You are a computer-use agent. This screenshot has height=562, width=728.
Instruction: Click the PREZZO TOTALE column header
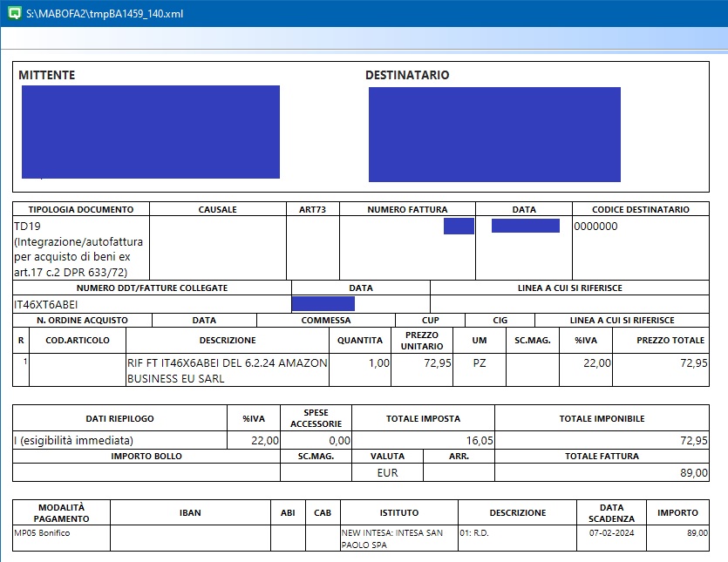coord(670,340)
